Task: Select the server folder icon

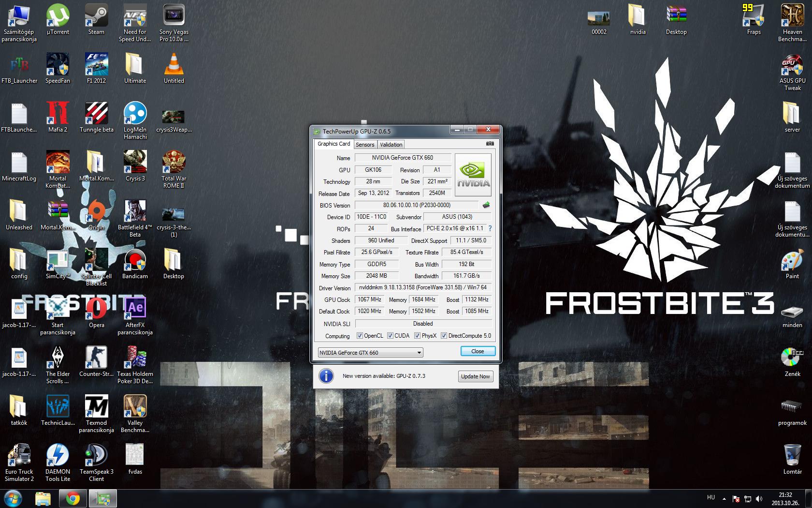Action: pos(792,118)
